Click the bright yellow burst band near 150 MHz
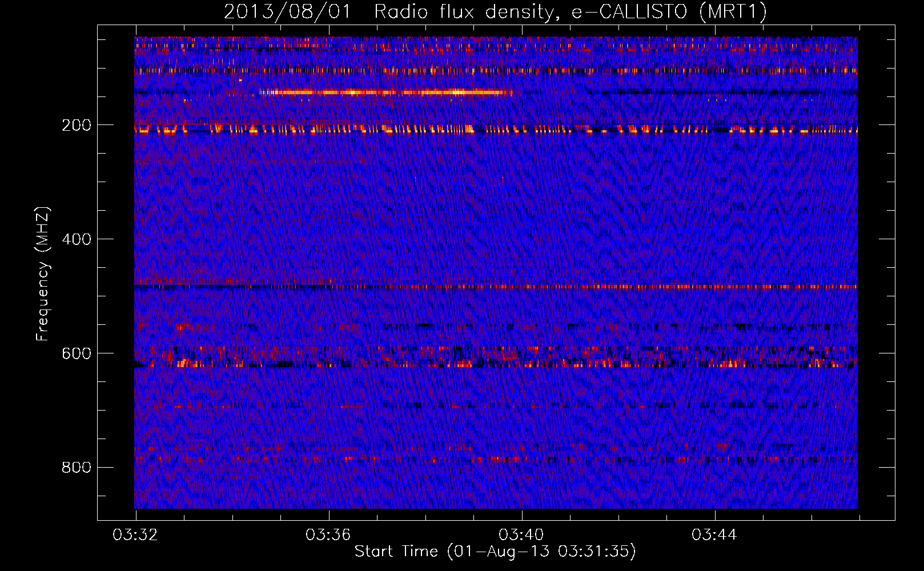 [x=385, y=92]
